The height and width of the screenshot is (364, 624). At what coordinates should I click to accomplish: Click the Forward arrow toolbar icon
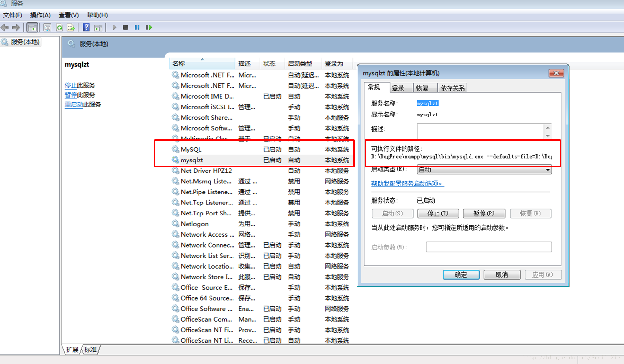[x=16, y=28]
